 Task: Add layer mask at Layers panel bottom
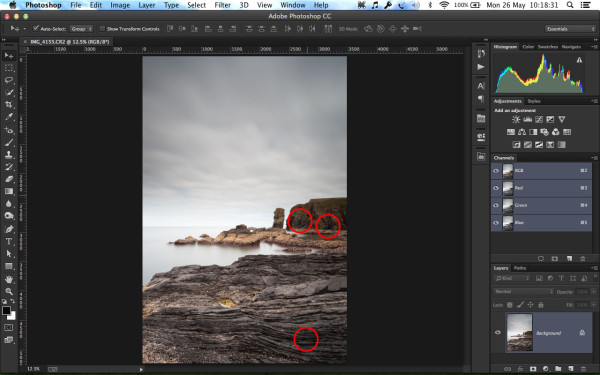[533, 369]
